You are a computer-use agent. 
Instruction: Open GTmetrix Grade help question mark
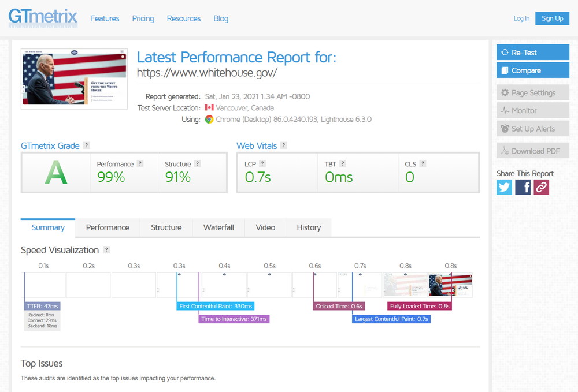86,145
